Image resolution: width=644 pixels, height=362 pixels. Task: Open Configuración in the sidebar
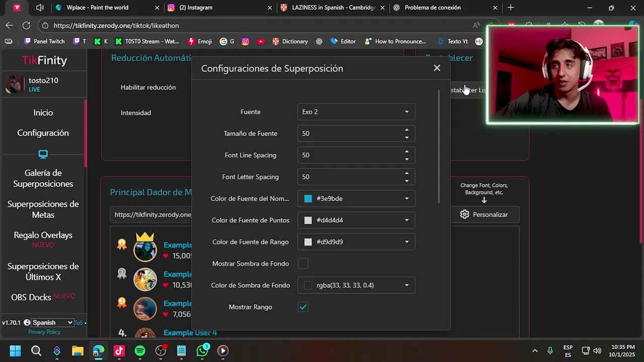43,133
